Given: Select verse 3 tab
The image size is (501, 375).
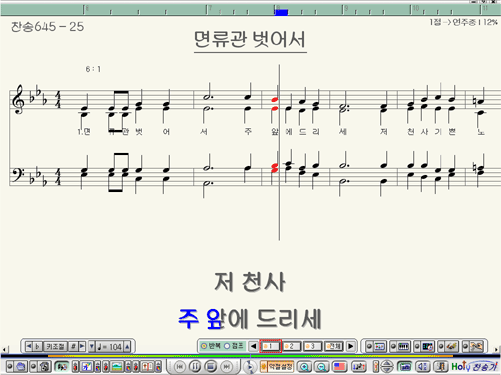Looking at the screenshot, I should 313,346.
